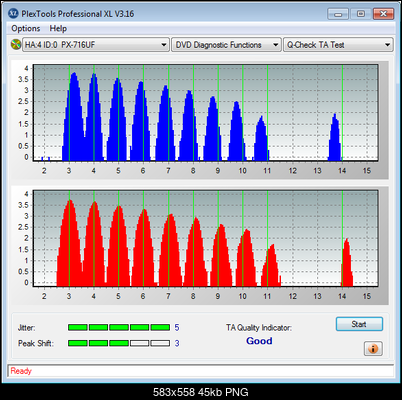
Task: Minimize the PlexTools window
Action: pyautogui.click(x=338, y=14)
